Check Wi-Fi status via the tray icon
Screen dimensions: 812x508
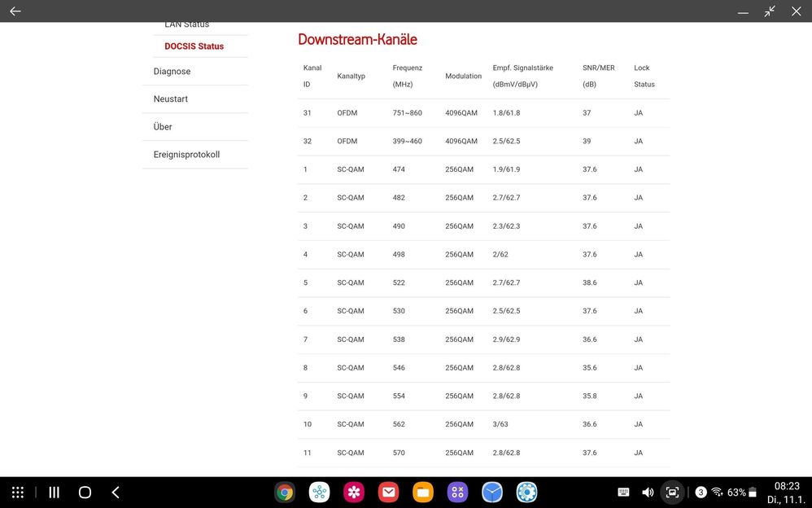pos(717,492)
